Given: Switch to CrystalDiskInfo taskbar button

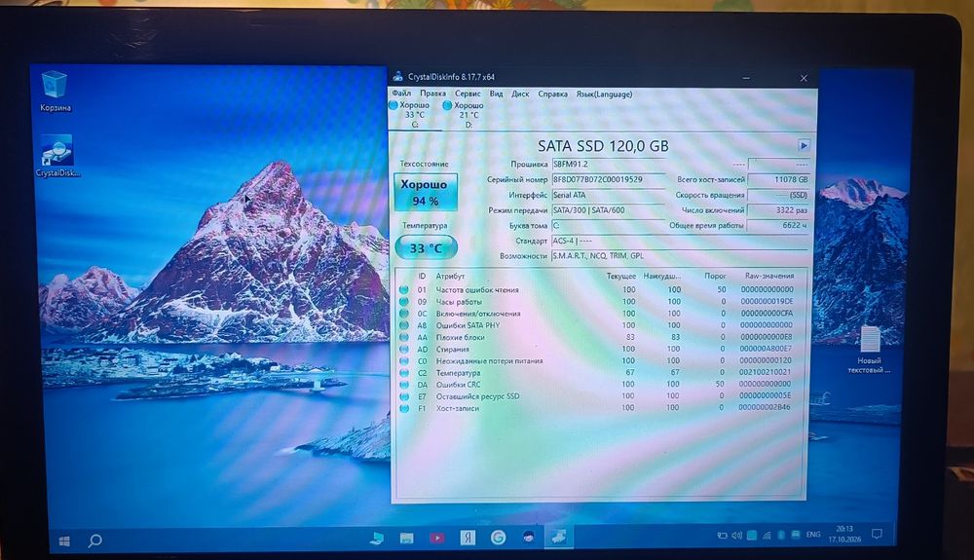Looking at the screenshot, I should point(558,537).
